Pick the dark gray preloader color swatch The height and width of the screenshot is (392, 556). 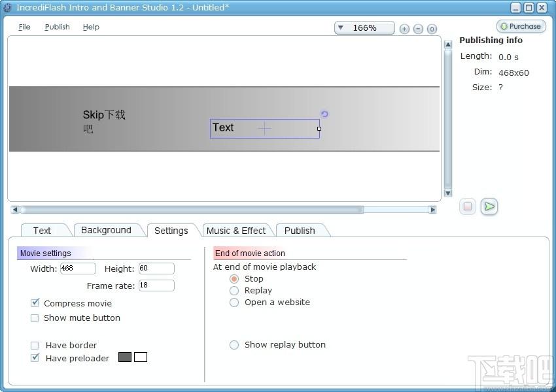pos(125,357)
